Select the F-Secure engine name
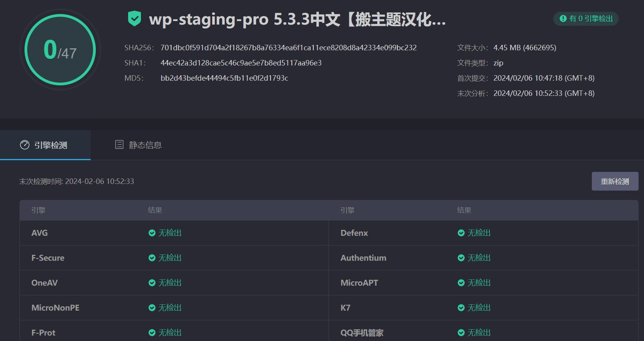 pyautogui.click(x=48, y=258)
